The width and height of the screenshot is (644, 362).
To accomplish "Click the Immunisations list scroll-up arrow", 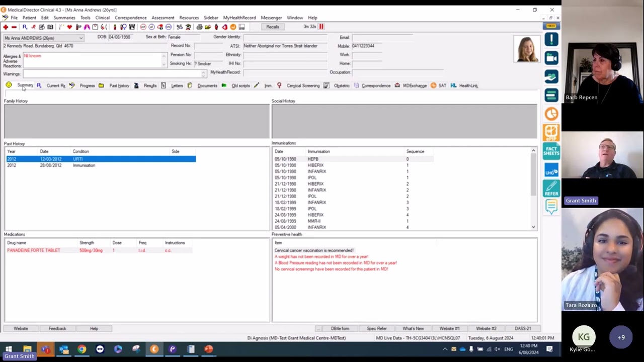I will (533, 151).
